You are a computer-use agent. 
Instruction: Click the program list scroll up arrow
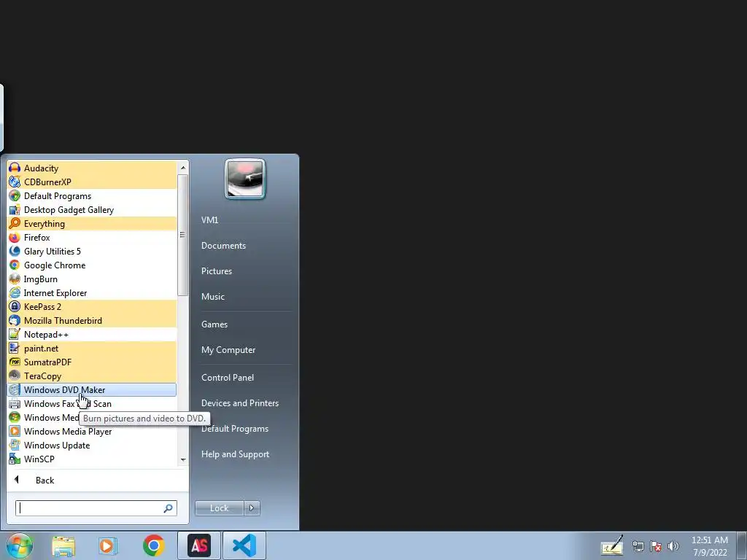183,168
